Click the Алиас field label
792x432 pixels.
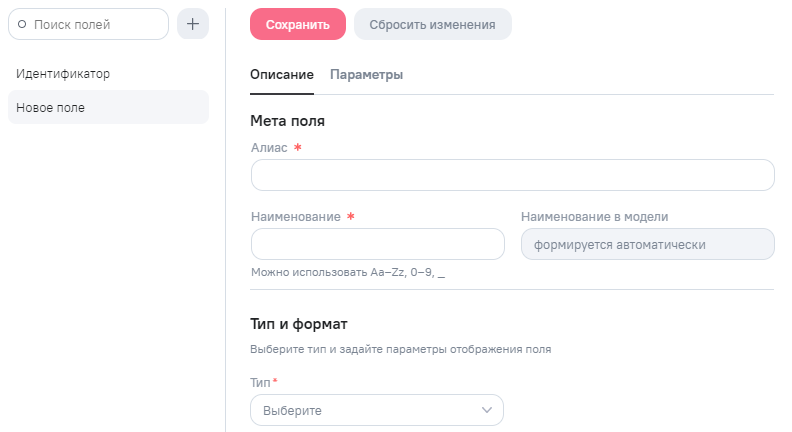(x=270, y=148)
